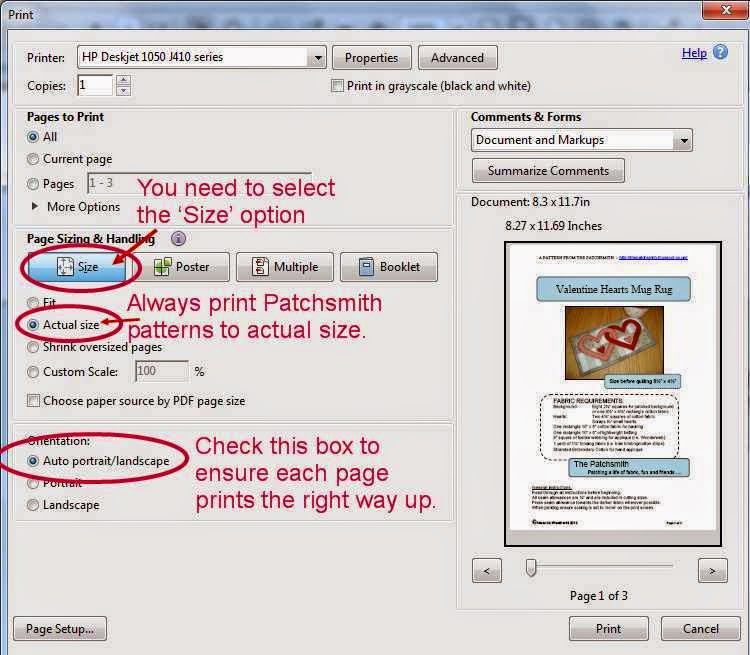The image size is (750, 655).
Task: Go to previous preview page arrow
Action: click(487, 570)
